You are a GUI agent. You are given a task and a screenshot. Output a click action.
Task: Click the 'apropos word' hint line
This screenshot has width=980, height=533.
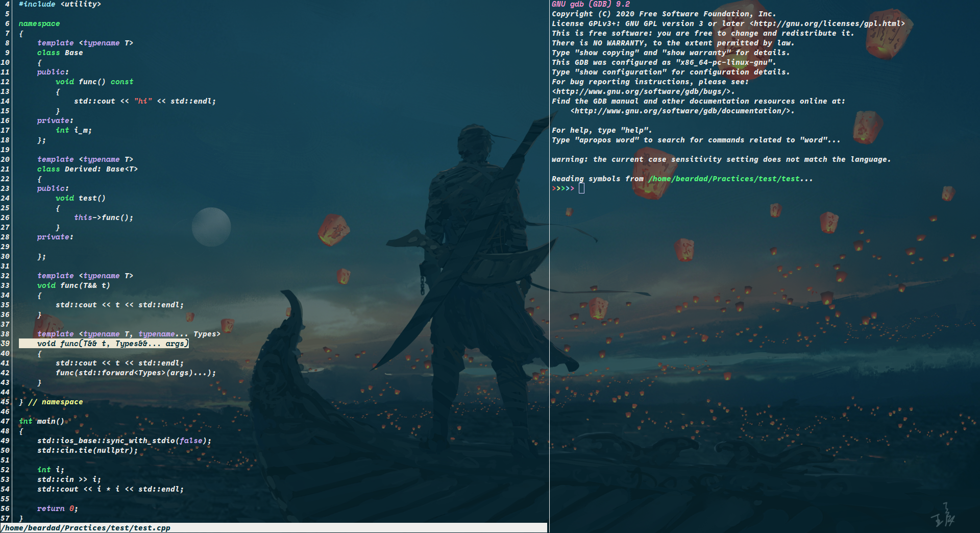click(x=696, y=140)
